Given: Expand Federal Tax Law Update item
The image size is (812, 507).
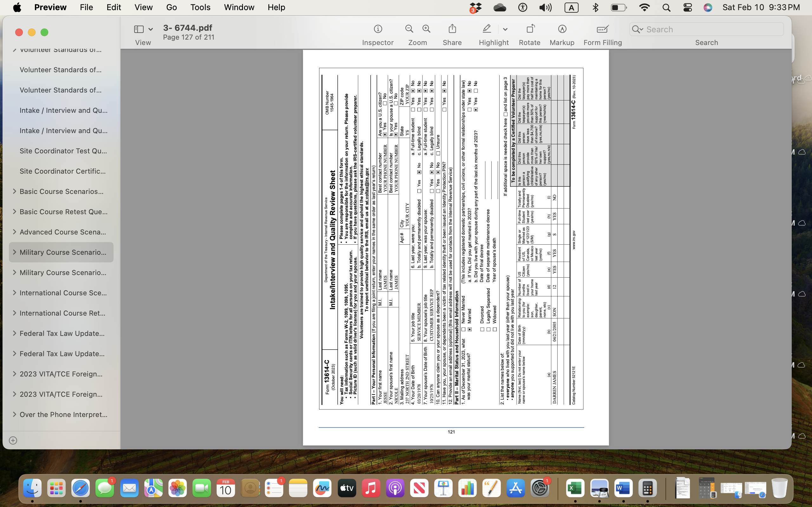Looking at the screenshot, I should (x=14, y=333).
